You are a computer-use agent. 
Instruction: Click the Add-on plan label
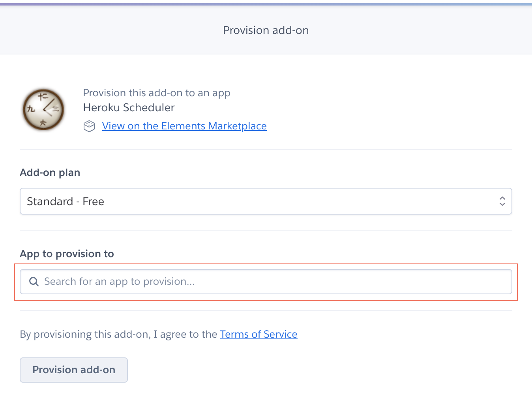click(50, 172)
